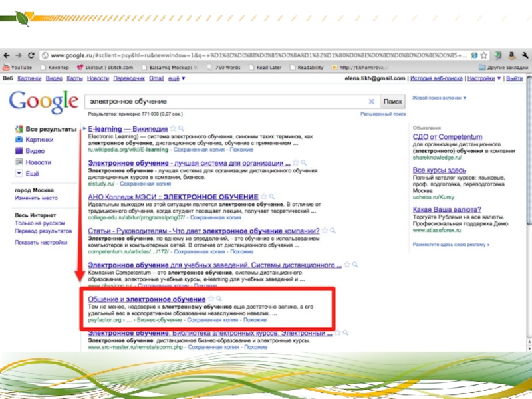Preview the АНО Колледж МЭСИ result with magnifier

[272, 197]
